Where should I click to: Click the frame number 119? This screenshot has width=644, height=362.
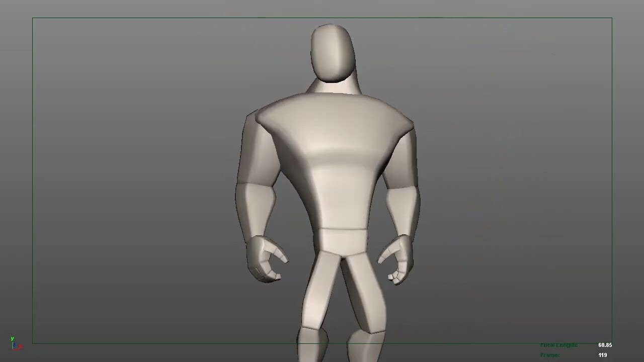[603, 355]
